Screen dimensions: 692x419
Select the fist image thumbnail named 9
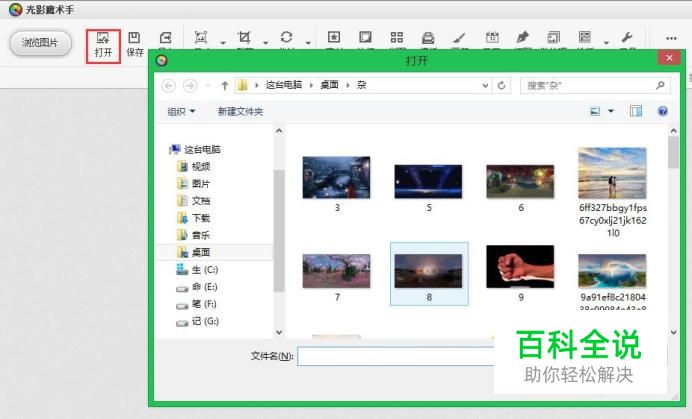pyautogui.click(x=520, y=267)
